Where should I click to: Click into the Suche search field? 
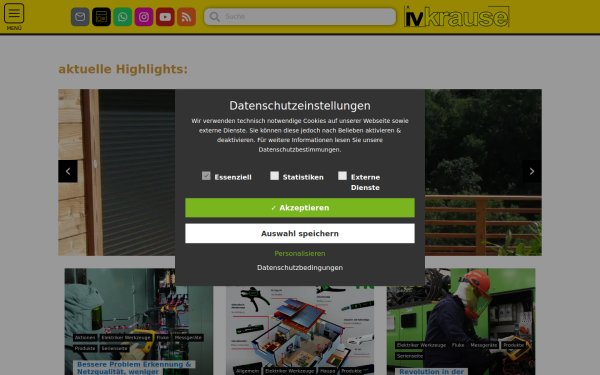pyautogui.click(x=300, y=17)
